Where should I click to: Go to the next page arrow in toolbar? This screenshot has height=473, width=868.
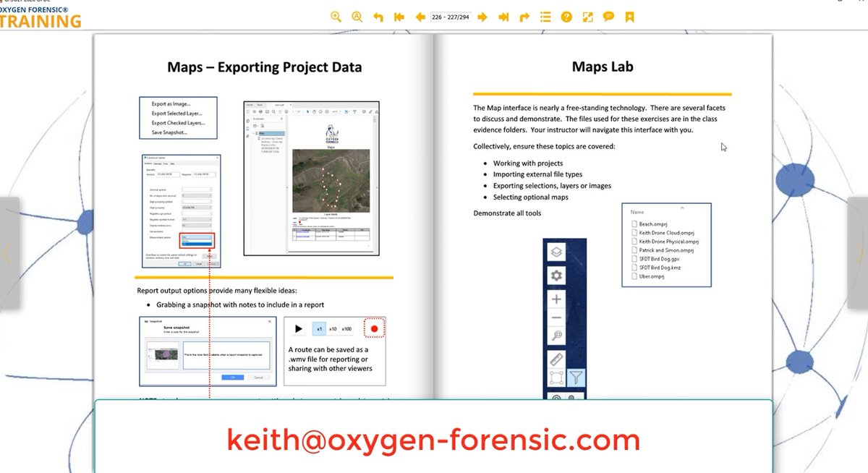point(482,17)
